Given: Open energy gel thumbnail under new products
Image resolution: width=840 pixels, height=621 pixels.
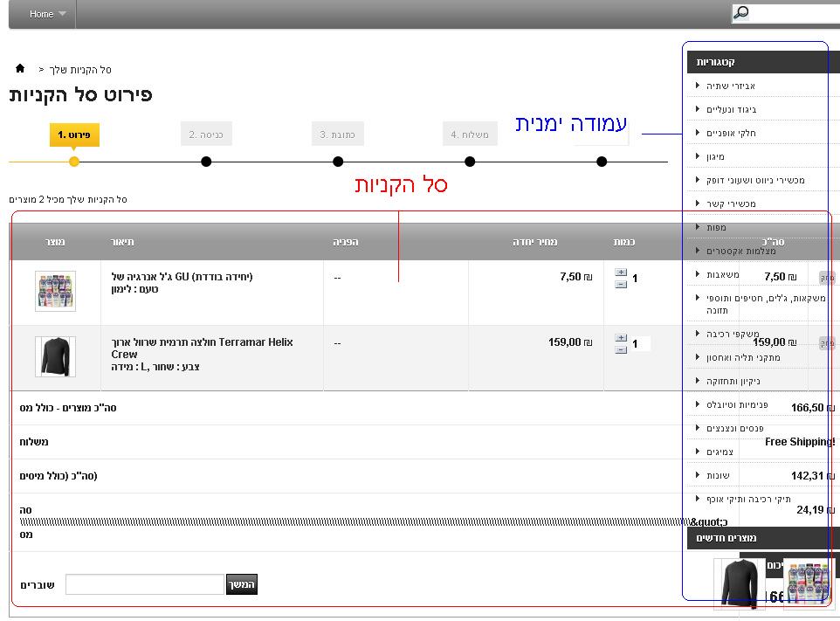Looking at the screenshot, I should [x=809, y=583].
